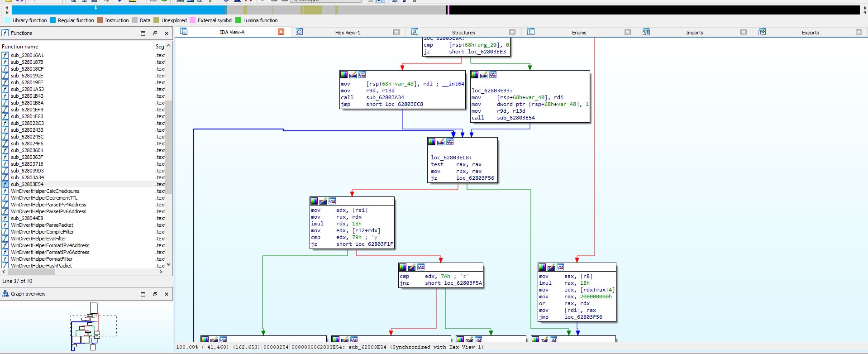Click sub_62803E54 call target in graph
This screenshot has width=868, height=354.
click(516, 118)
